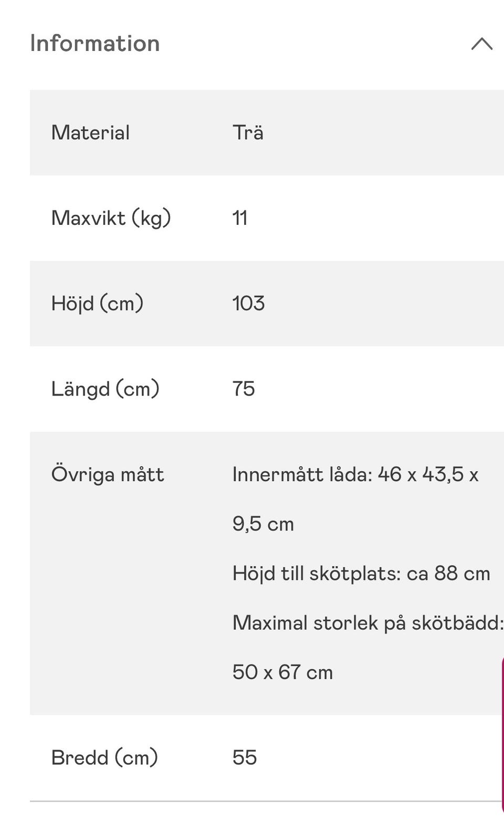Select the Bredd (cm) label
This screenshot has height=822, width=504.
[104, 757]
